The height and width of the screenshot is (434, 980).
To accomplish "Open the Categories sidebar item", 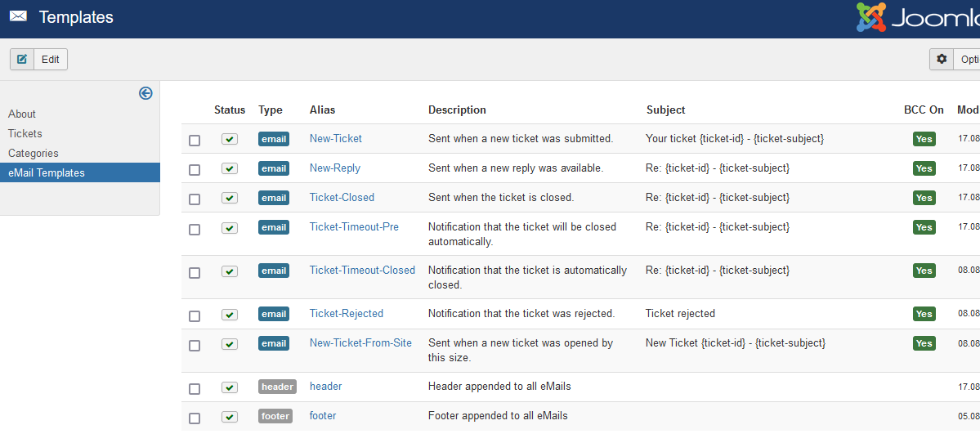I will coord(34,153).
